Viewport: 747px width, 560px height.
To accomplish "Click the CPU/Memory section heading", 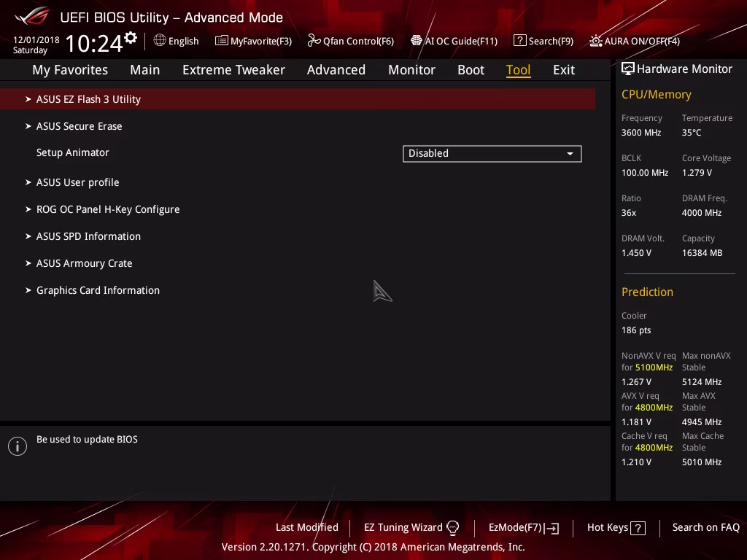I will pos(656,94).
